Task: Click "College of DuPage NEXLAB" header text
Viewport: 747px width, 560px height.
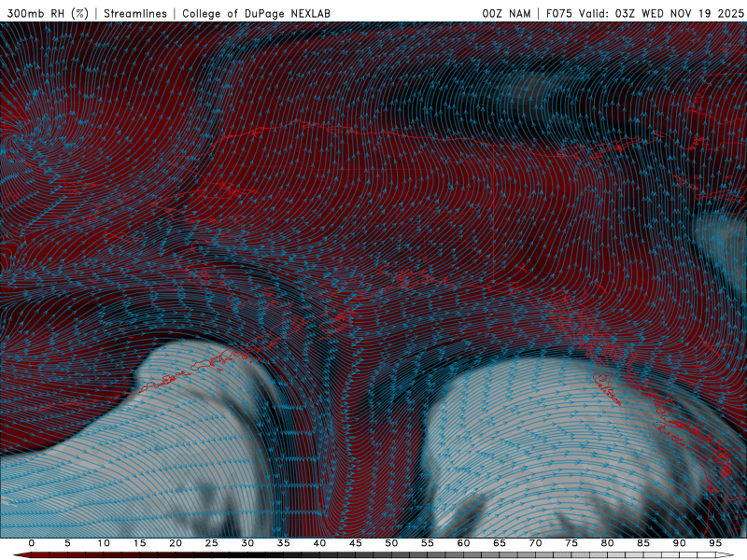Action: 256,13
